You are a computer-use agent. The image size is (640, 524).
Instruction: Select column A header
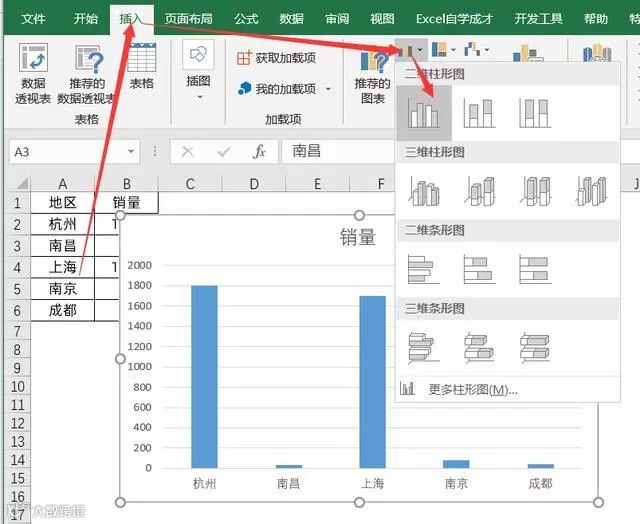point(62,184)
